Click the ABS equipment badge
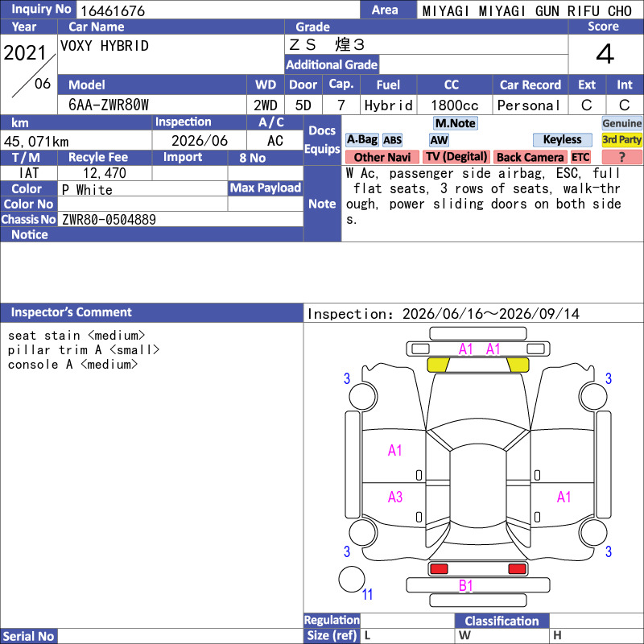The height and width of the screenshot is (644, 644). 392,140
